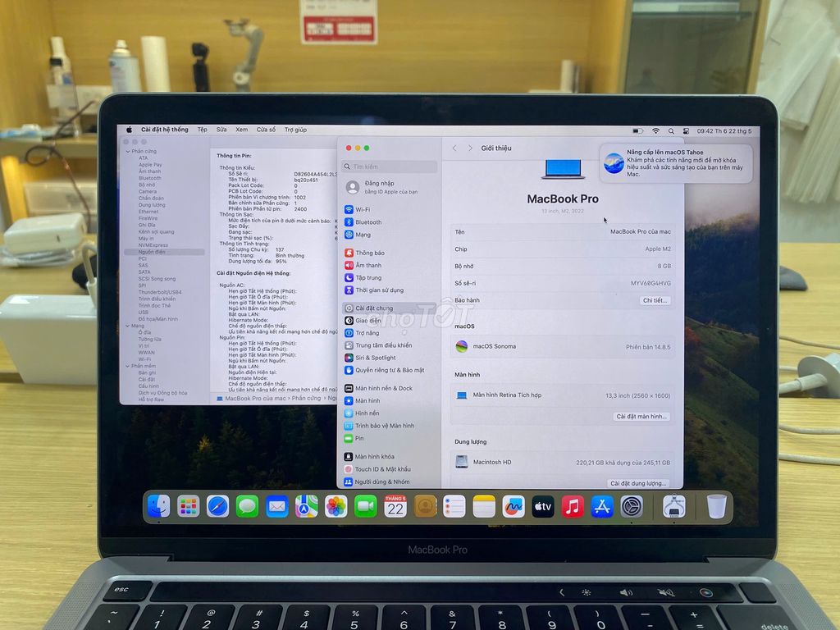
Task: Open the Sửa menu
Action: (221, 130)
